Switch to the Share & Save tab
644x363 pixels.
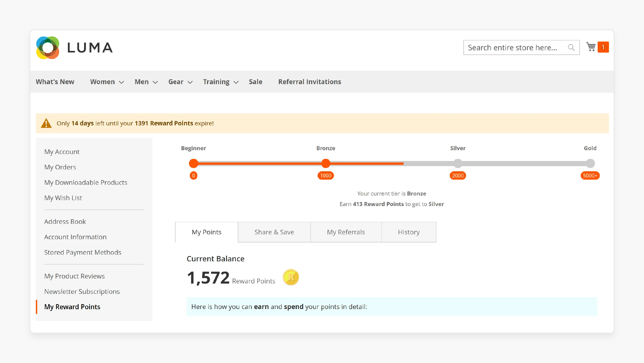tap(274, 232)
